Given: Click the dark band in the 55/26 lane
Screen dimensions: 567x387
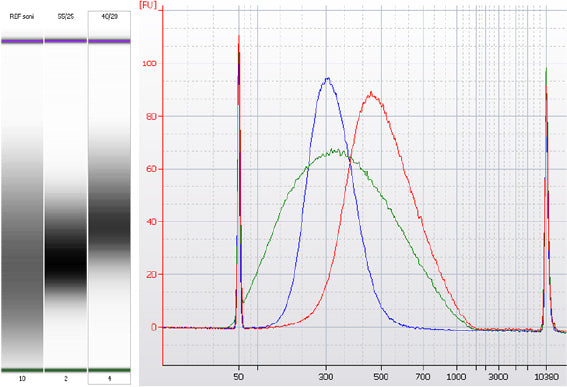Looking at the screenshot, I should tap(66, 259).
